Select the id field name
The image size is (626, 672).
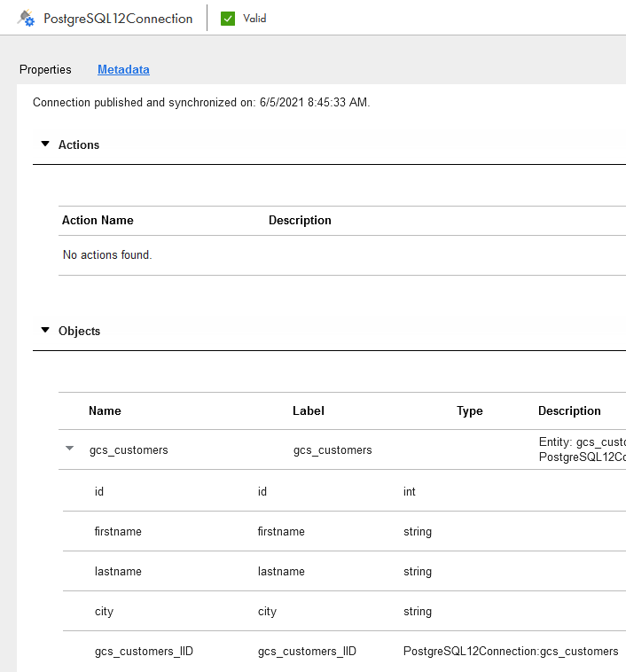click(x=99, y=491)
